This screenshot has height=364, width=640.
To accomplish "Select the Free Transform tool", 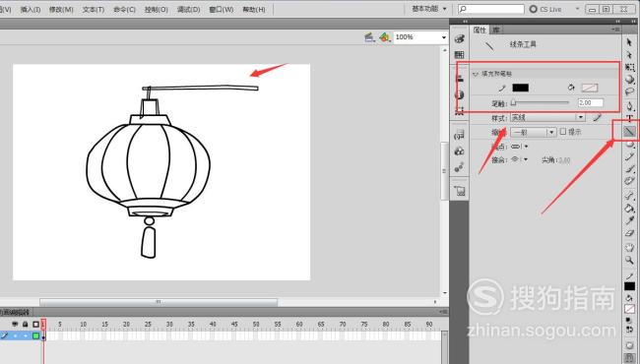I will (x=630, y=67).
